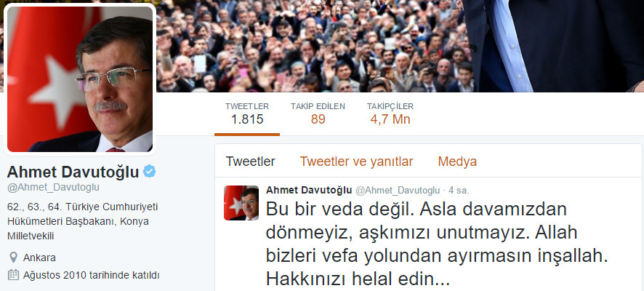Click the bio text mentioning Başbakanı
Screen dimensions: 644x291
83,221
